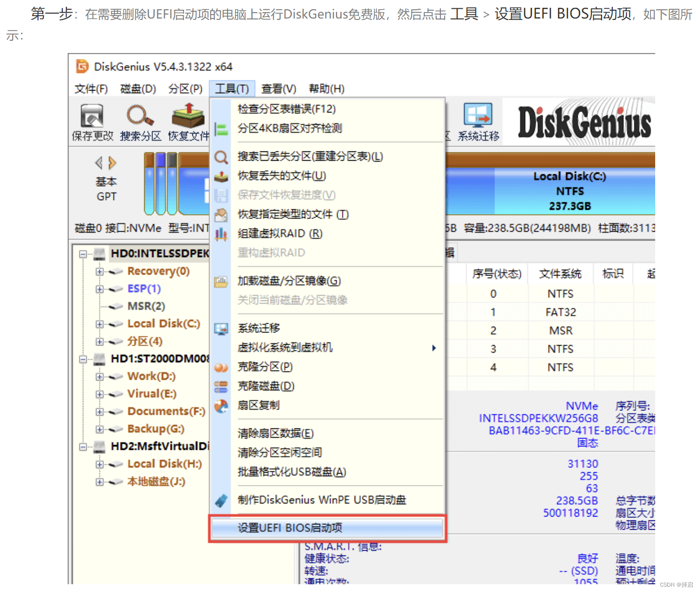700x592 pixels.
Task: Click the INTELSSDPEKKW256G8 model value
Action: 538,418
